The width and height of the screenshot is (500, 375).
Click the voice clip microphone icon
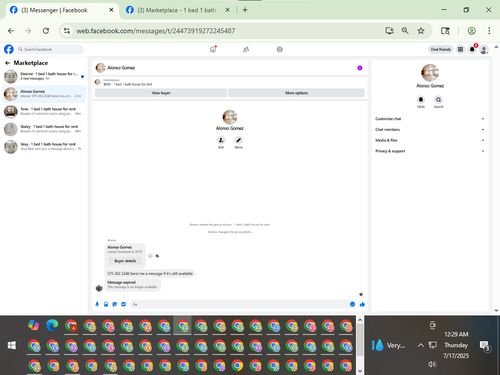tap(97, 304)
